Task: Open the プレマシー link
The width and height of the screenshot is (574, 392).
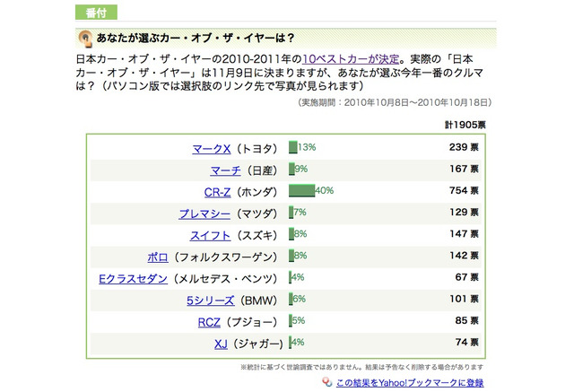Action: (204, 213)
